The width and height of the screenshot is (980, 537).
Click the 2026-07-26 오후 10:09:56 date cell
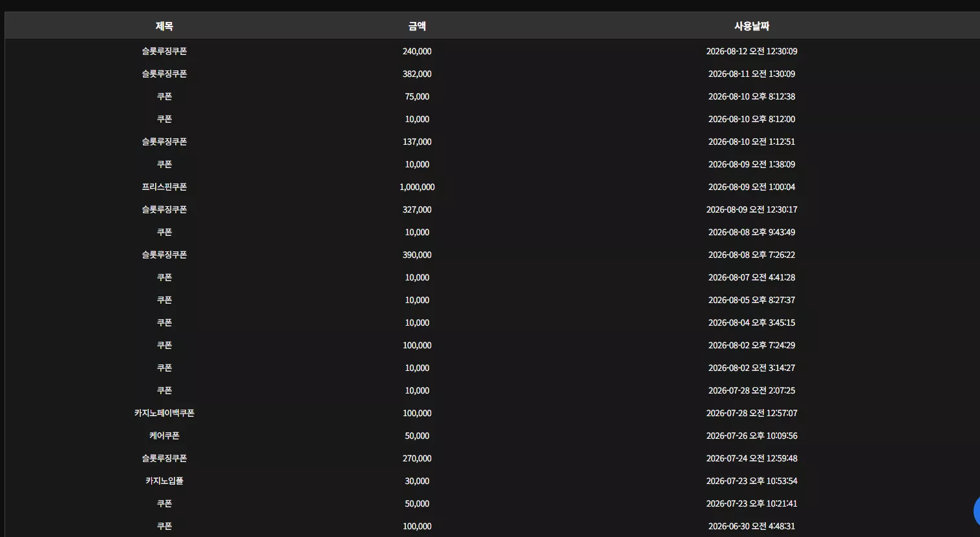click(752, 436)
